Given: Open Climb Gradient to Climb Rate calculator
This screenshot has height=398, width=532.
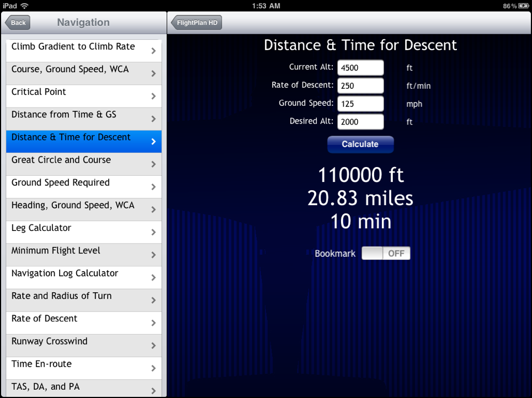Looking at the screenshot, I should tap(83, 50).
